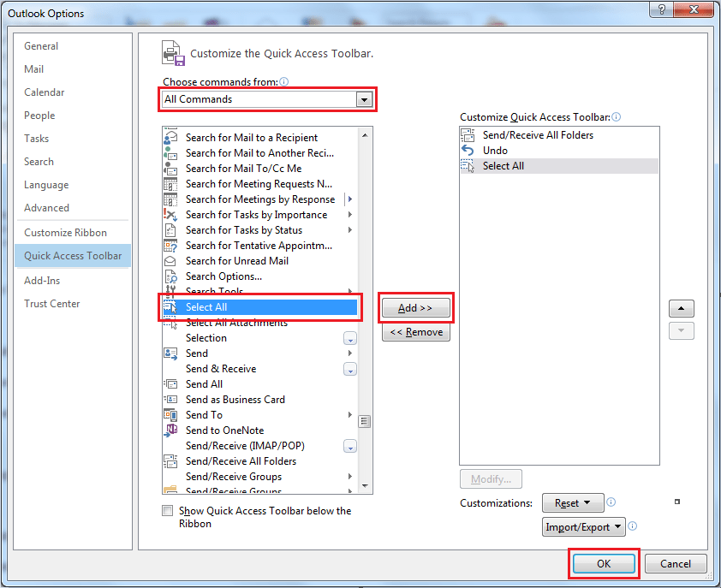Screen dimensions: 721x588
Task: Open the All Commands dropdown
Action: tap(364, 98)
